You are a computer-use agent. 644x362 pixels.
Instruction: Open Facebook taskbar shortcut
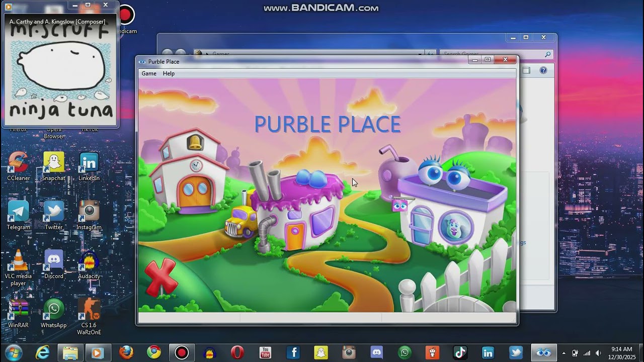click(x=293, y=353)
